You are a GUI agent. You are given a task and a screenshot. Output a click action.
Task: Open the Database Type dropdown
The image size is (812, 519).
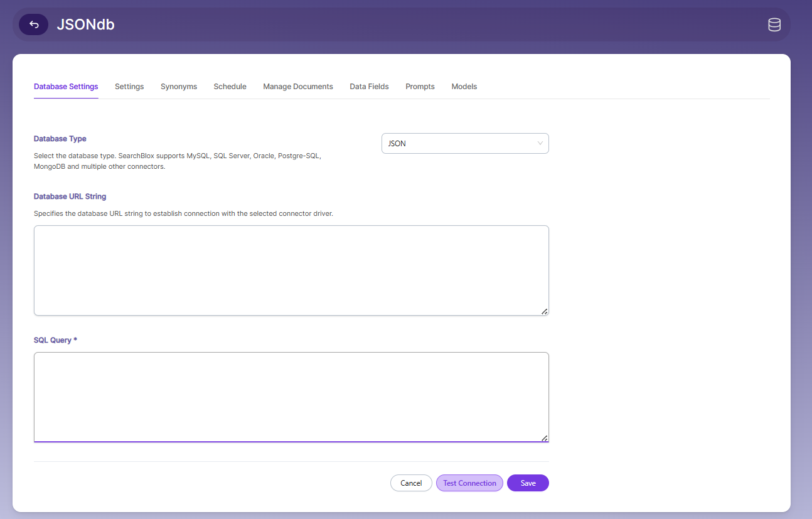pyautogui.click(x=465, y=143)
